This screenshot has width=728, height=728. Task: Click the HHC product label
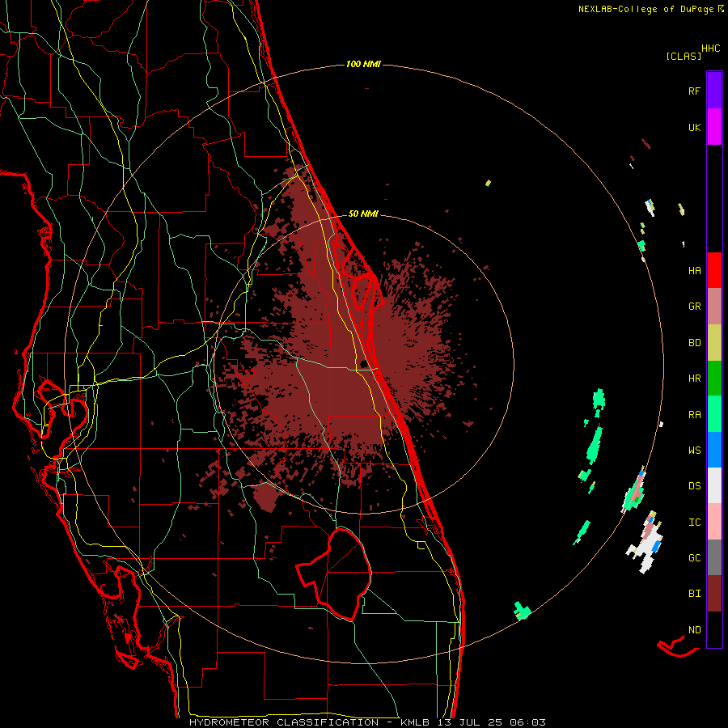click(710, 49)
